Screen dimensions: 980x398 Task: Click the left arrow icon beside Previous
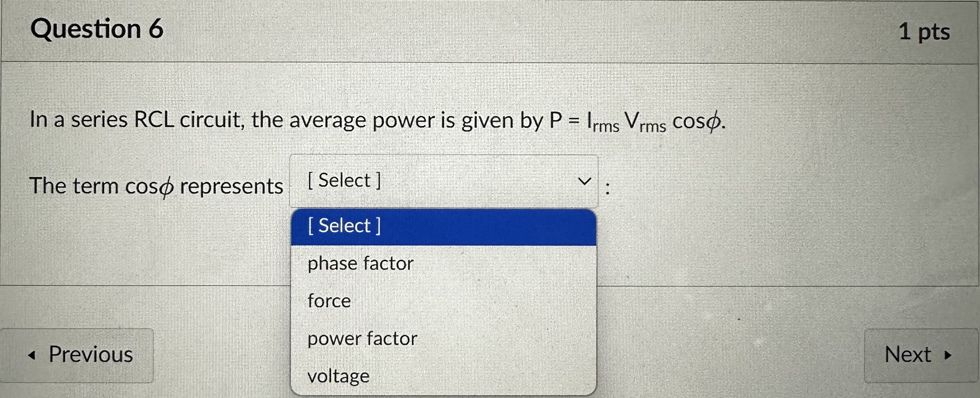coord(32,355)
